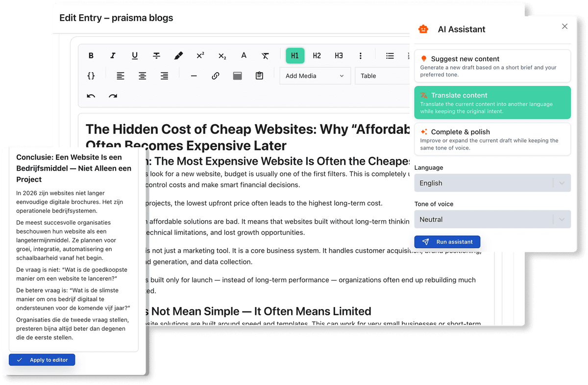Click the redo arrow
Viewport: 588px width, 385px height.
click(x=113, y=96)
